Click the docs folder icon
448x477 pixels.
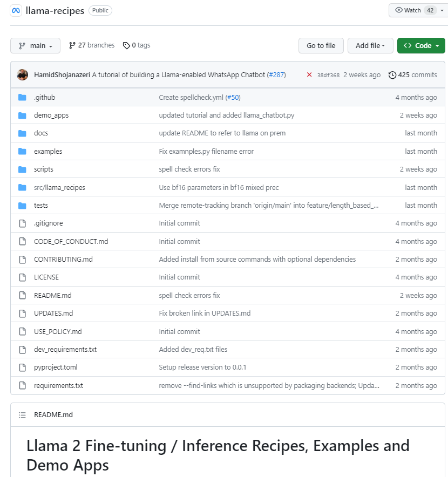(x=22, y=133)
